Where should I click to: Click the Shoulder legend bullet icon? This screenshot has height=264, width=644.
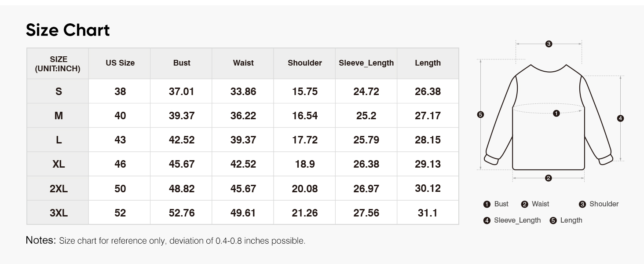coord(582,204)
